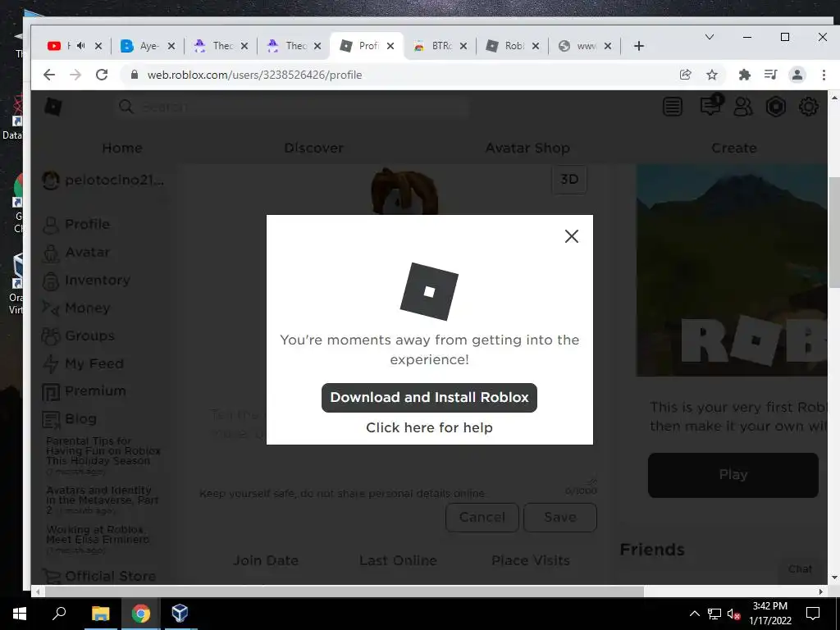Open VirtualBox from the taskbar
Image resolution: width=840 pixels, height=630 pixels.
[180, 614]
